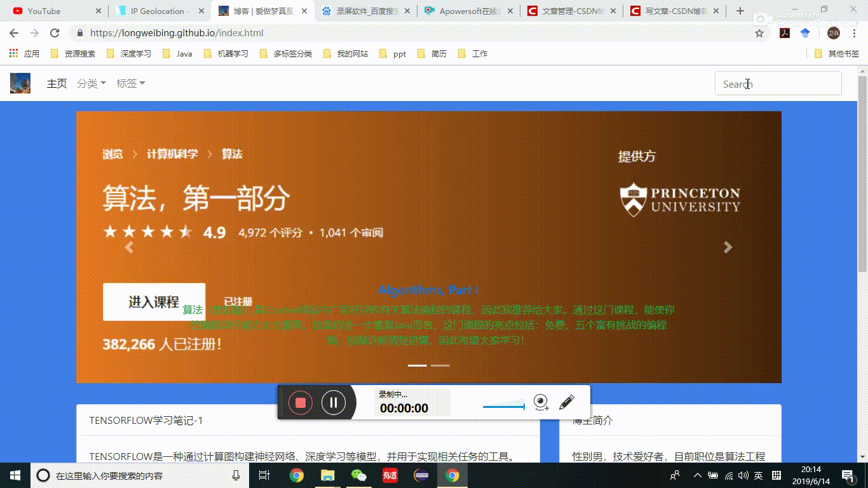Show the previous carousel slide
868x488 pixels.
coord(129,247)
